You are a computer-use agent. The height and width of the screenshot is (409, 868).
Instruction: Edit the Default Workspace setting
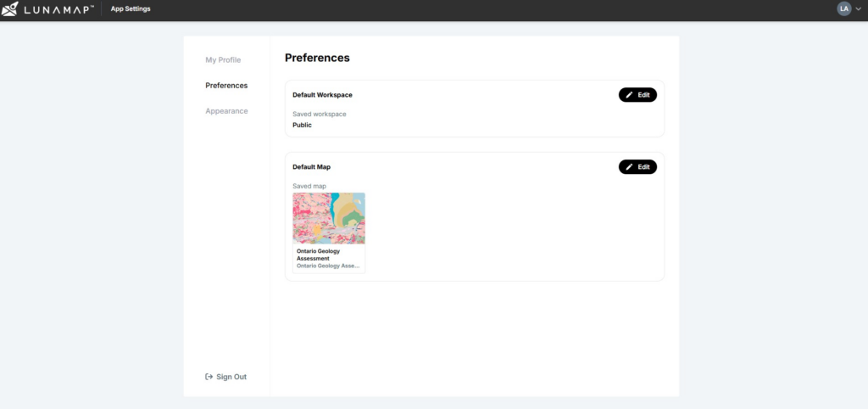pos(637,95)
